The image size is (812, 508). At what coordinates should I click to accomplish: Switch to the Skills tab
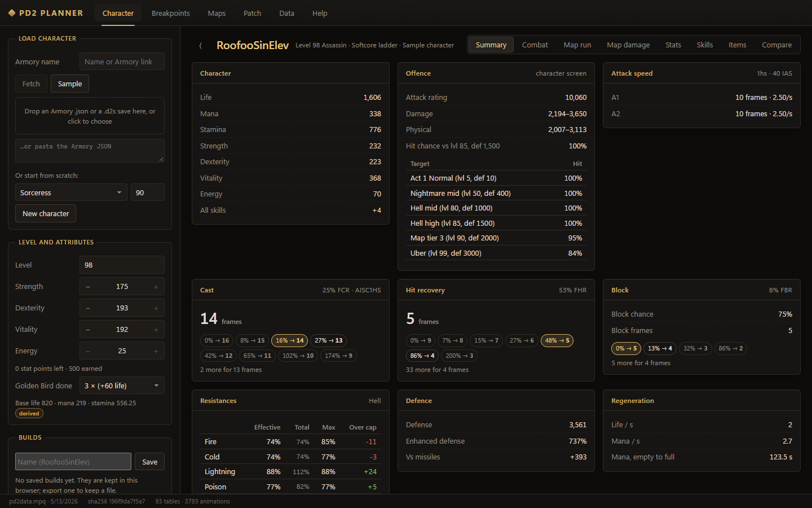click(705, 45)
